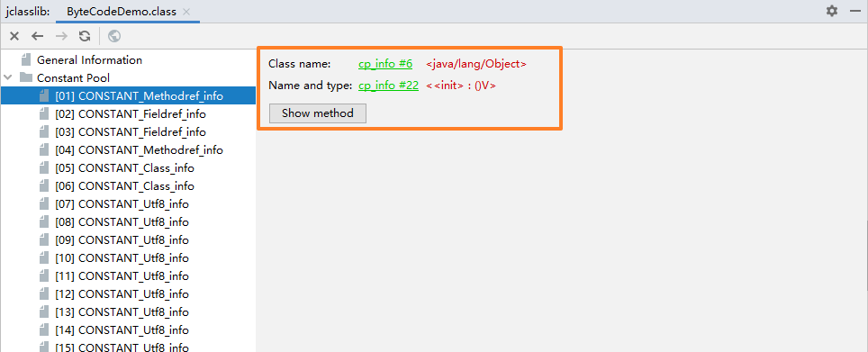The image size is (868, 352).
Task: Click the close (X) toolbar icon
Action: point(14,36)
